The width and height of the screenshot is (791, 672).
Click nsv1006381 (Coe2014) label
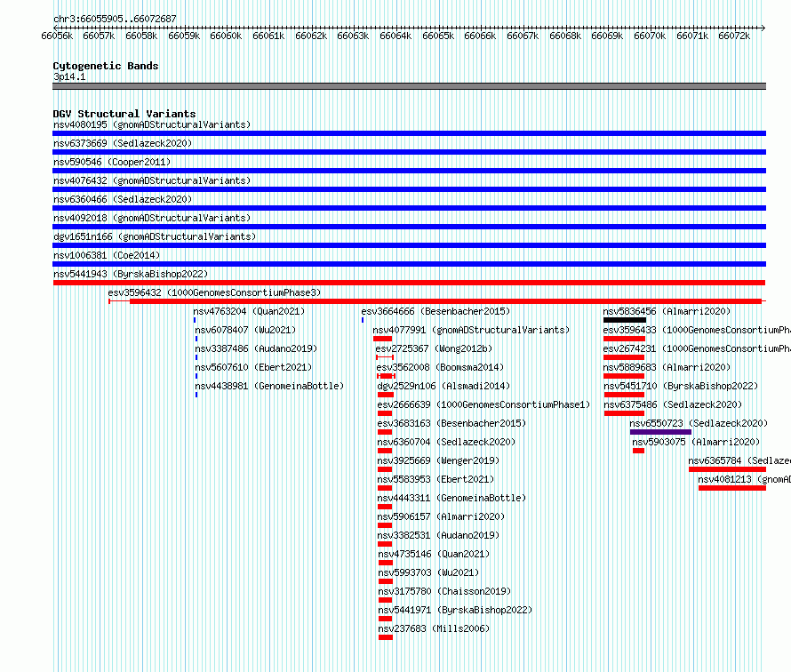pyautogui.click(x=107, y=255)
